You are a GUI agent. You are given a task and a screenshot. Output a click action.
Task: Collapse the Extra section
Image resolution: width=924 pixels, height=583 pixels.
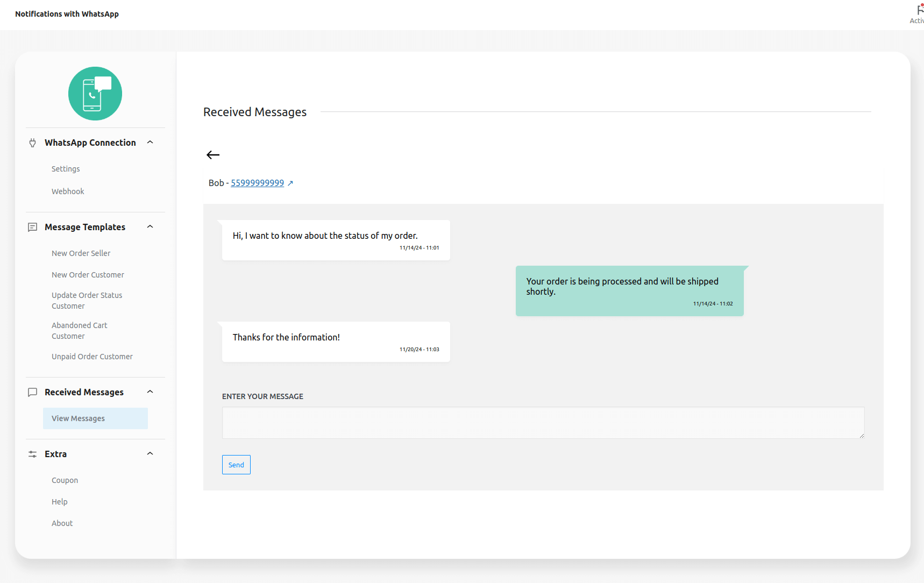coord(150,453)
